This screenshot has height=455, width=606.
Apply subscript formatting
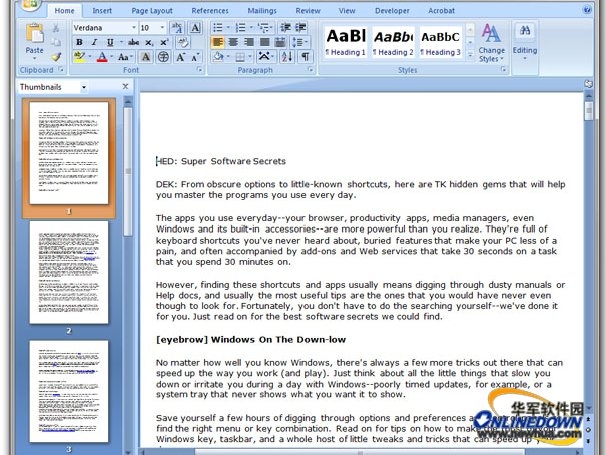tap(149, 43)
